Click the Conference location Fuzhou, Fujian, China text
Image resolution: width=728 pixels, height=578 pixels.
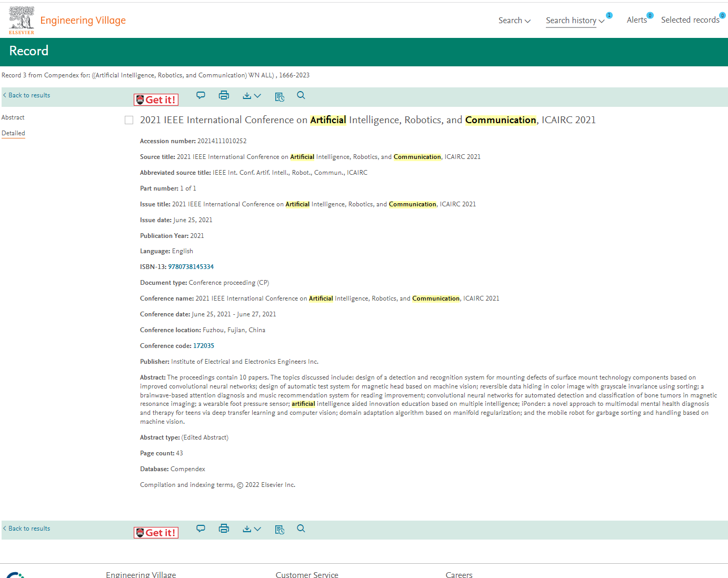point(203,330)
